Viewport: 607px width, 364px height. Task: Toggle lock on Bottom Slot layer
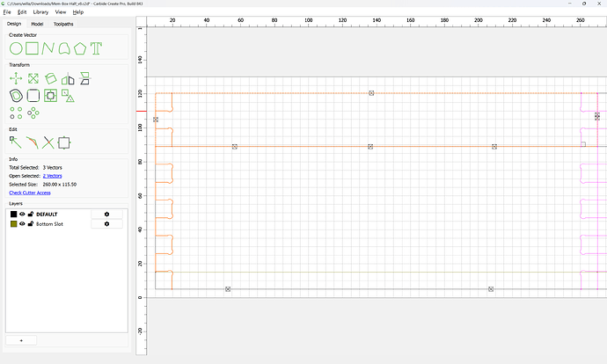pos(31,224)
